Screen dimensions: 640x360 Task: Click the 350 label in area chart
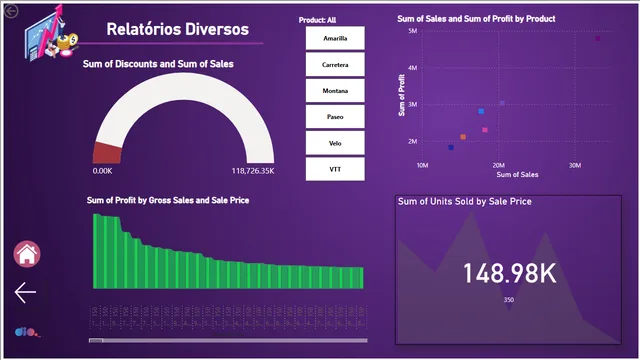pyautogui.click(x=509, y=300)
